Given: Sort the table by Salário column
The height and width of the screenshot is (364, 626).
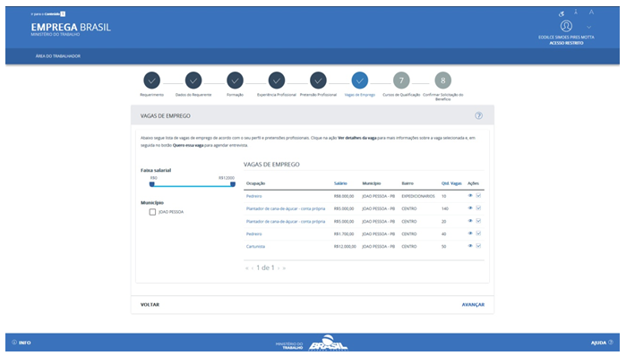Looking at the screenshot, I should pyautogui.click(x=340, y=182).
